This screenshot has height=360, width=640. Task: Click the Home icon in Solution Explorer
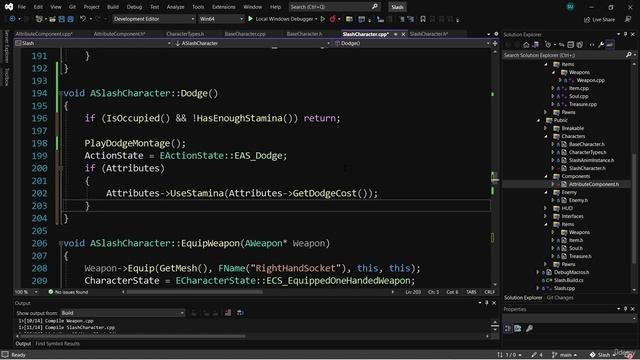tap(526, 45)
